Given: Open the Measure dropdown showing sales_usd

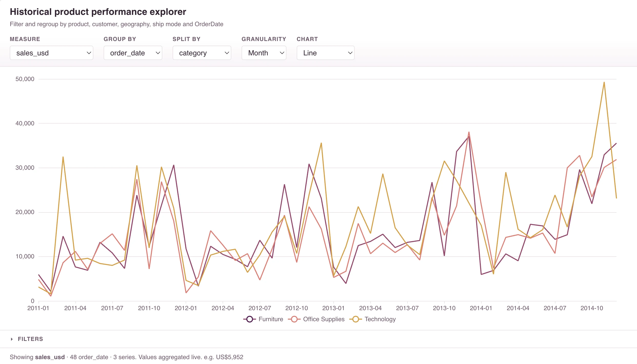Looking at the screenshot, I should coord(51,53).
